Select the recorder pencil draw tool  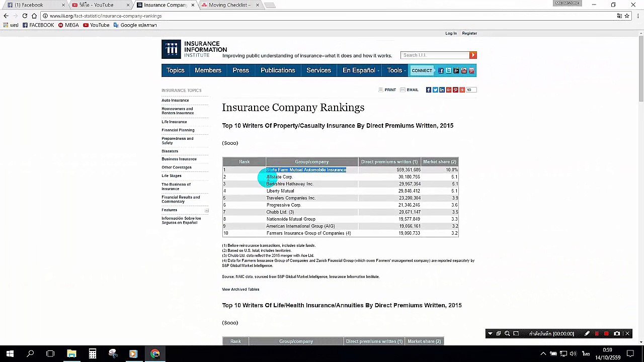pyautogui.click(x=587, y=334)
